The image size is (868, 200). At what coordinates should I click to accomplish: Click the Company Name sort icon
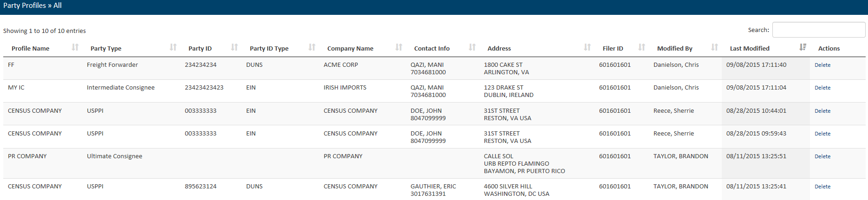[399, 47]
